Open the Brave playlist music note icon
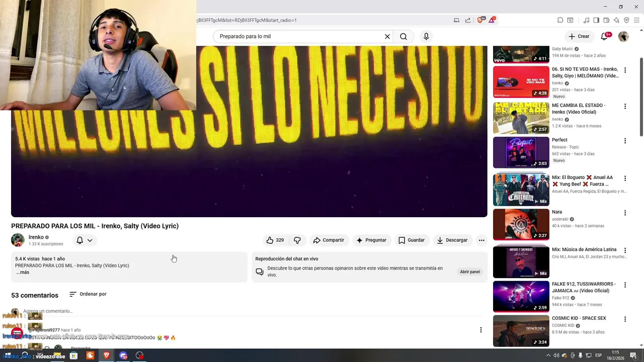 pyautogui.click(x=586, y=20)
